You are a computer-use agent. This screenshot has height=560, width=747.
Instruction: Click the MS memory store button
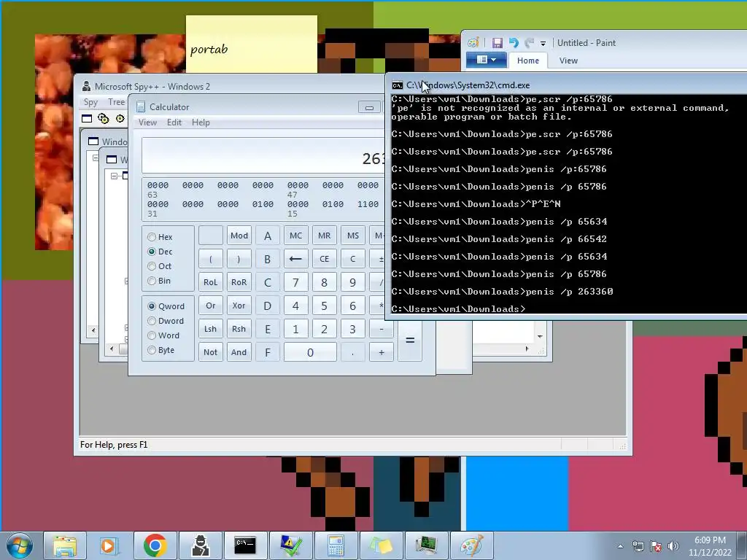pyautogui.click(x=353, y=236)
